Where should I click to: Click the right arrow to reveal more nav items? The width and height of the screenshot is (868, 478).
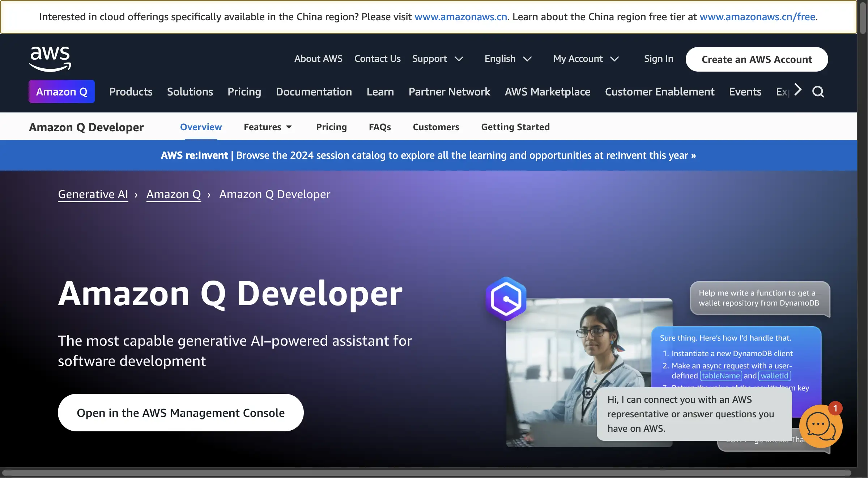pyautogui.click(x=797, y=90)
